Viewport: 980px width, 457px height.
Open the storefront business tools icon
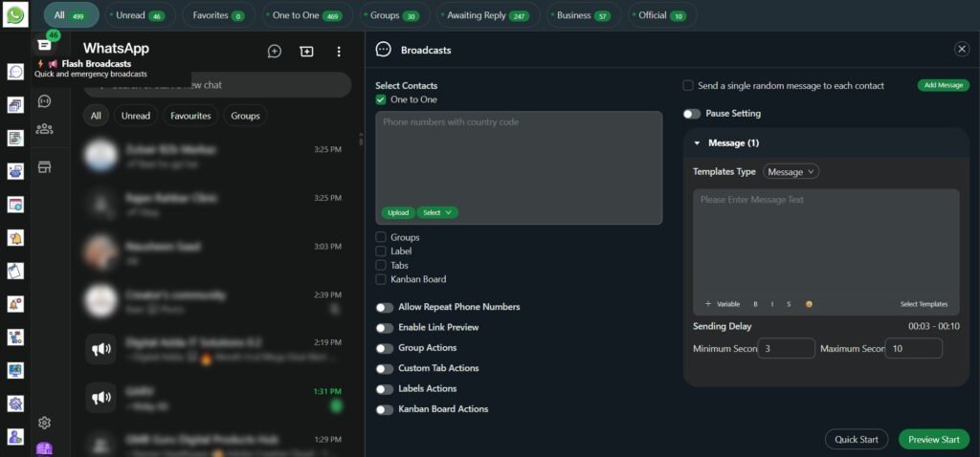click(x=44, y=166)
